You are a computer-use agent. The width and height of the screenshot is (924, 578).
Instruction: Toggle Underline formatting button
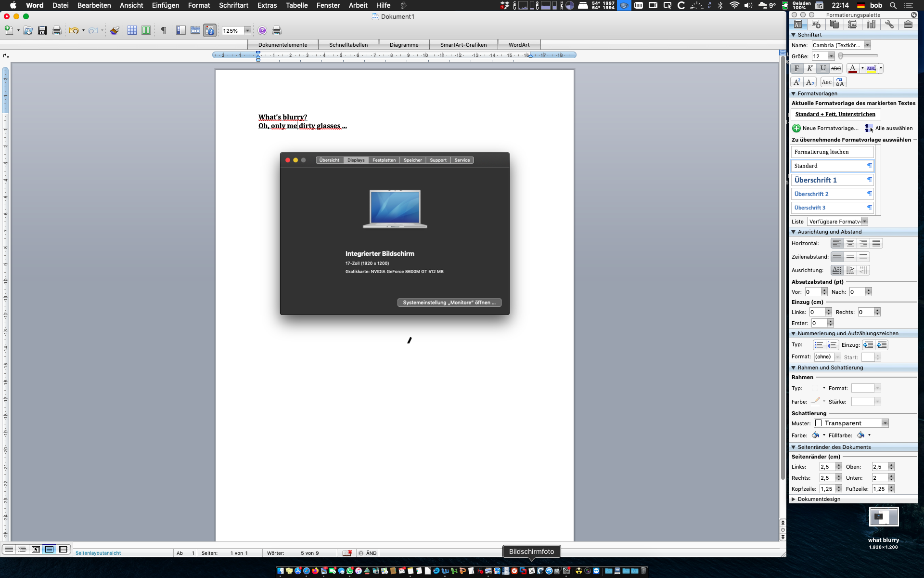pyautogui.click(x=823, y=68)
